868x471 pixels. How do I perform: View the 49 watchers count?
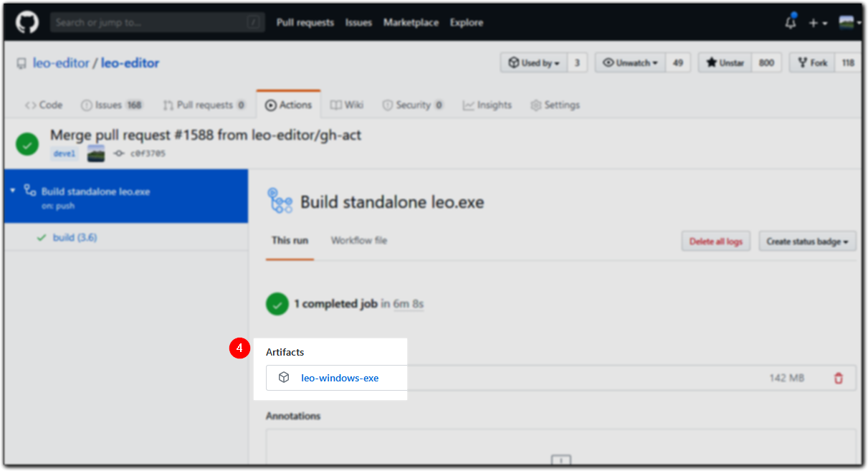click(677, 63)
